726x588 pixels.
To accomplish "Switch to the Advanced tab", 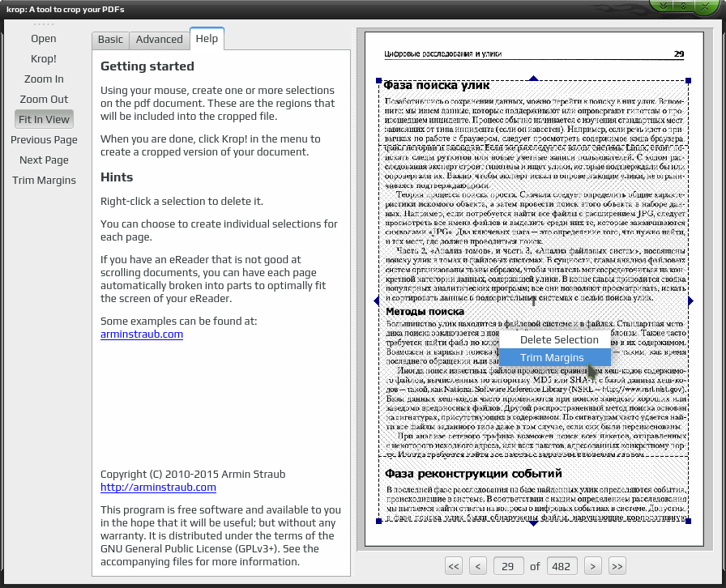I will point(160,40).
